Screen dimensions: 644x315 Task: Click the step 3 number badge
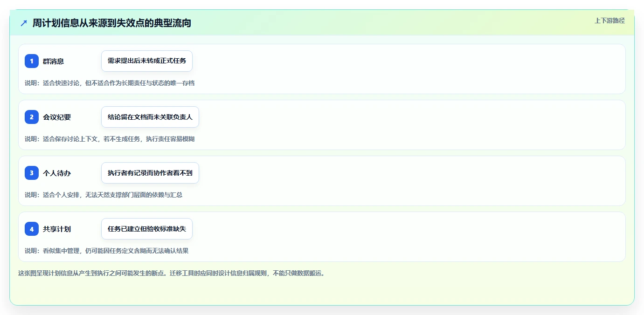[x=32, y=173]
